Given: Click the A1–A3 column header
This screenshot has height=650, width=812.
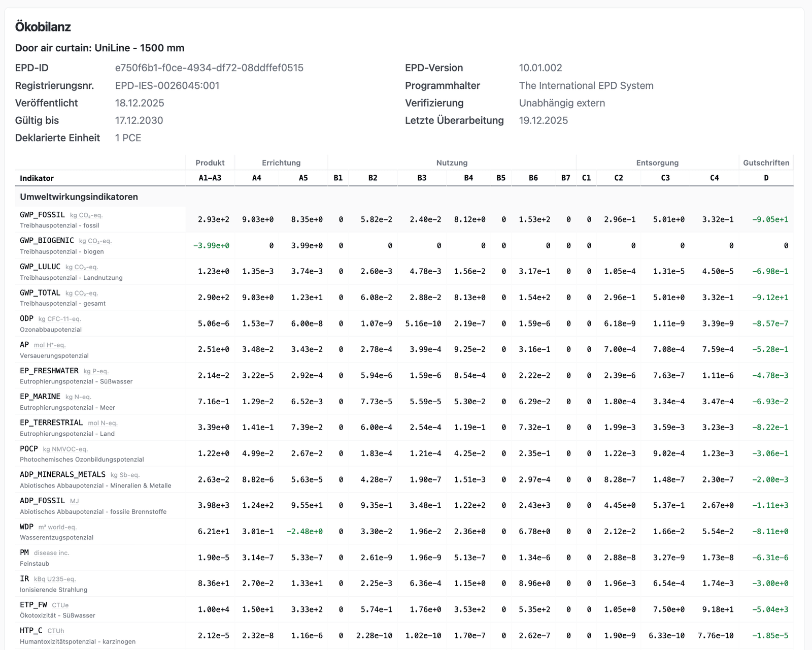Looking at the screenshot, I should tap(210, 178).
